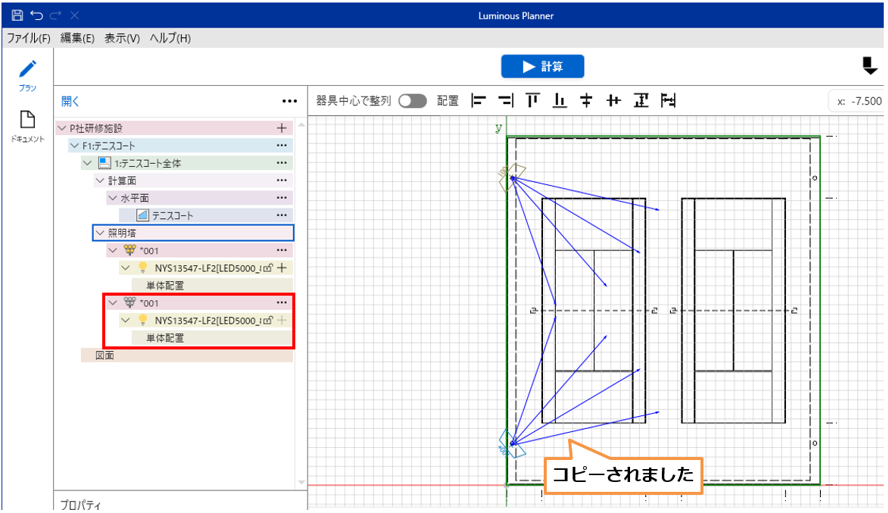Click the align top edges icon
The width and height of the screenshot is (888, 513).
(x=533, y=101)
